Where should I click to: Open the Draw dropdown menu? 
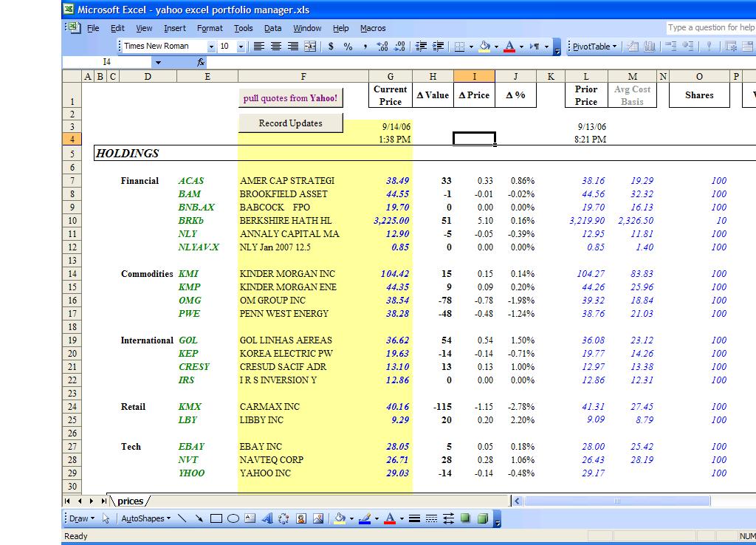(x=81, y=518)
